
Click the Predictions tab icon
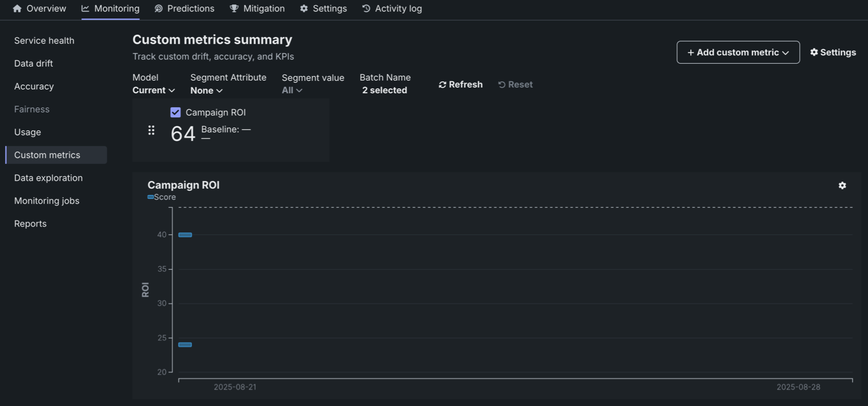tap(159, 9)
